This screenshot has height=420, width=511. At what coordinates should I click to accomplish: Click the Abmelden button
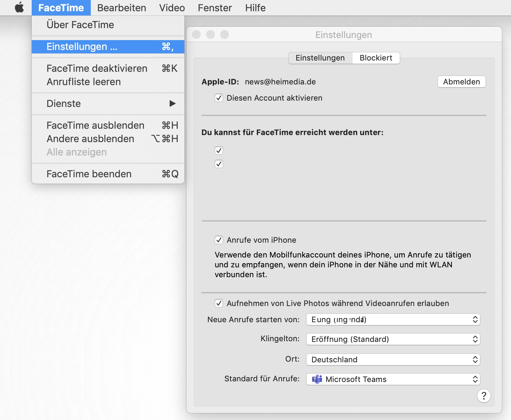(461, 82)
